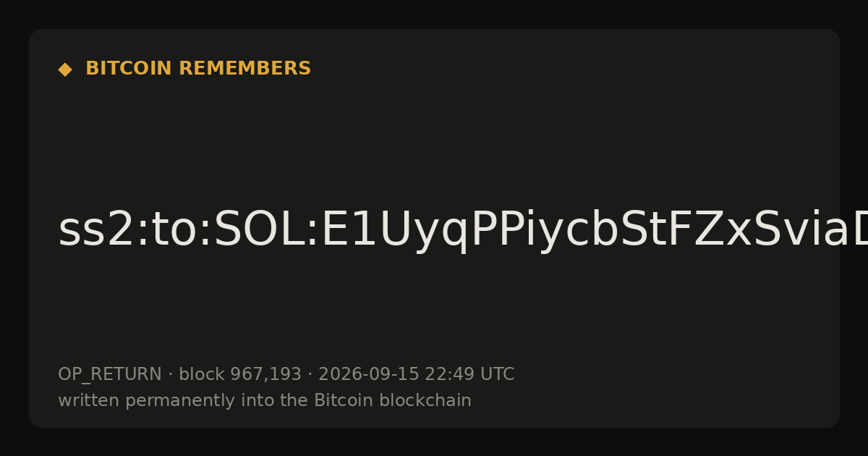Click the BITCOIN REMEMBERS heading
Image resolution: width=868 pixels, height=456 pixels.
(x=198, y=69)
